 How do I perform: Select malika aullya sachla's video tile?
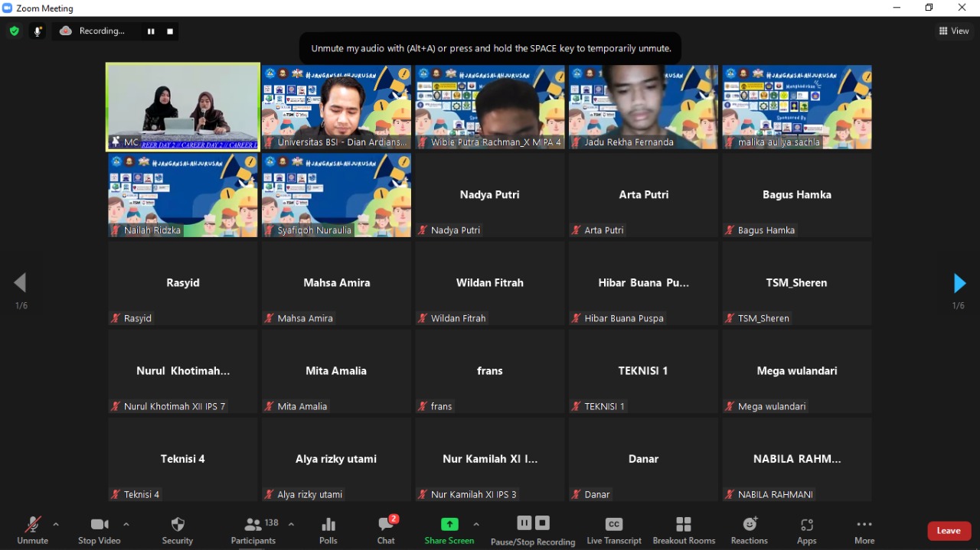click(797, 107)
